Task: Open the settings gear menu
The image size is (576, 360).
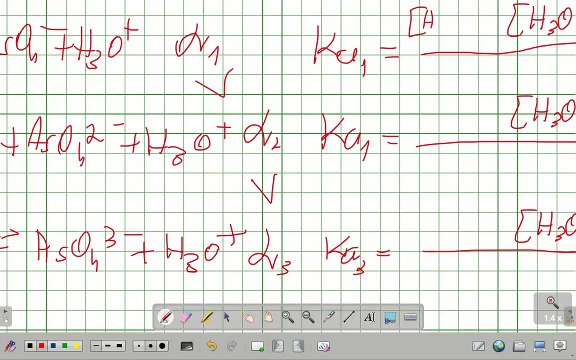Action: 560,346
